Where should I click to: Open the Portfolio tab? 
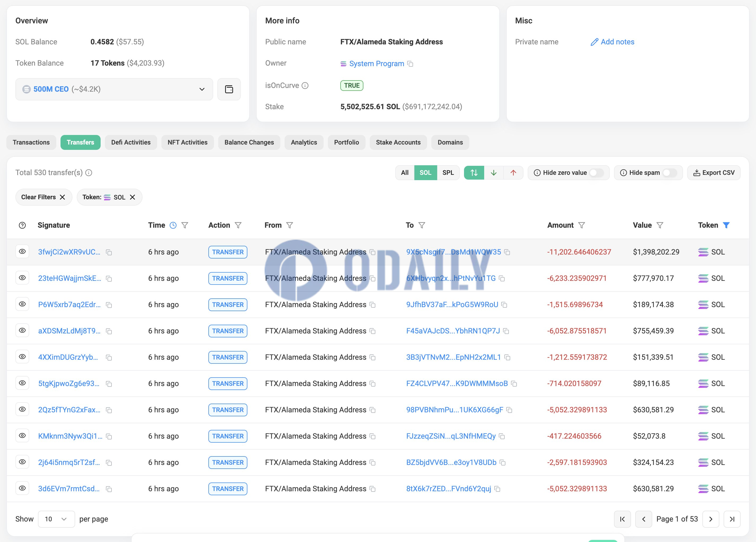point(346,142)
